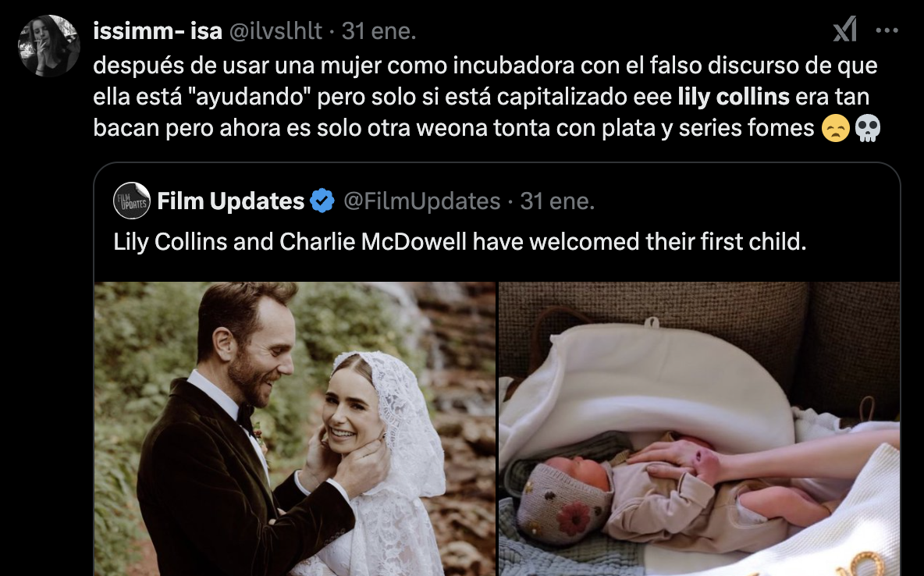Image resolution: width=924 pixels, height=576 pixels.
Task: Click the @FilmUpdates handle
Action: click(x=421, y=201)
